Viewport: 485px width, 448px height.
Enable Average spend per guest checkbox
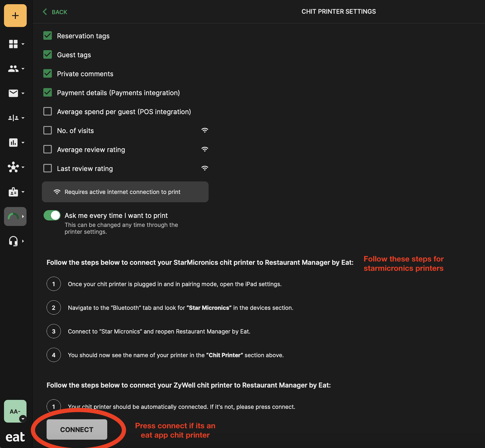click(x=48, y=112)
